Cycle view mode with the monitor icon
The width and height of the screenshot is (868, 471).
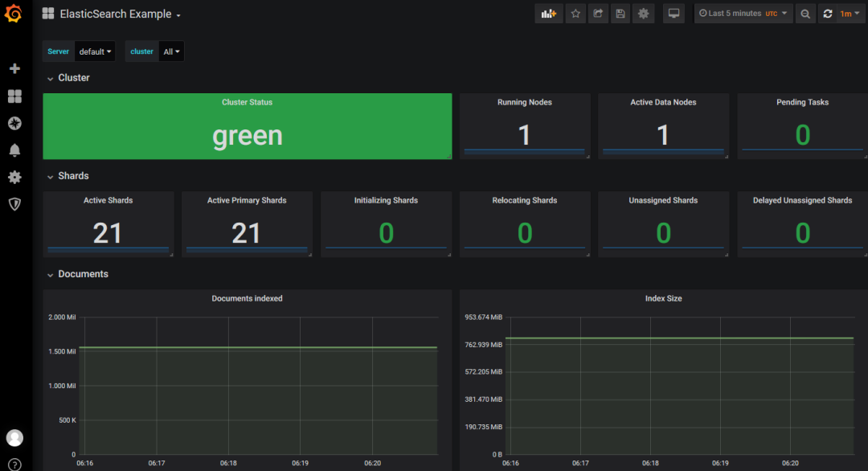point(674,14)
